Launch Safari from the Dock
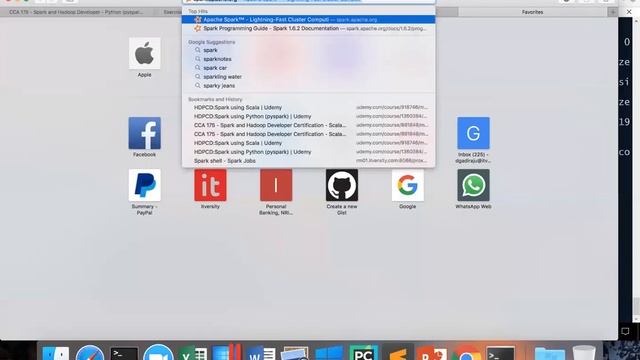Viewport: 640px width, 360px height. (90, 353)
